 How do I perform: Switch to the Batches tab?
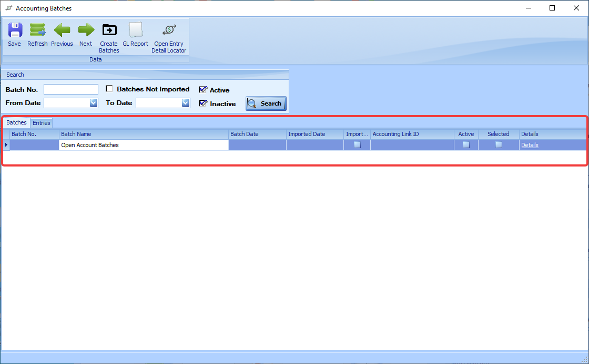point(16,123)
